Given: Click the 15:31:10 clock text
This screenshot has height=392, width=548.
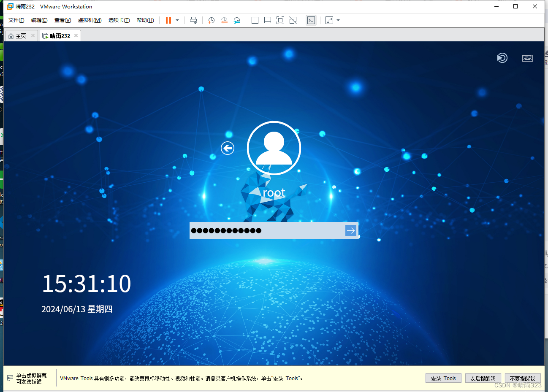Looking at the screenshot, I should pyautogui.click(x=87, y=284).
